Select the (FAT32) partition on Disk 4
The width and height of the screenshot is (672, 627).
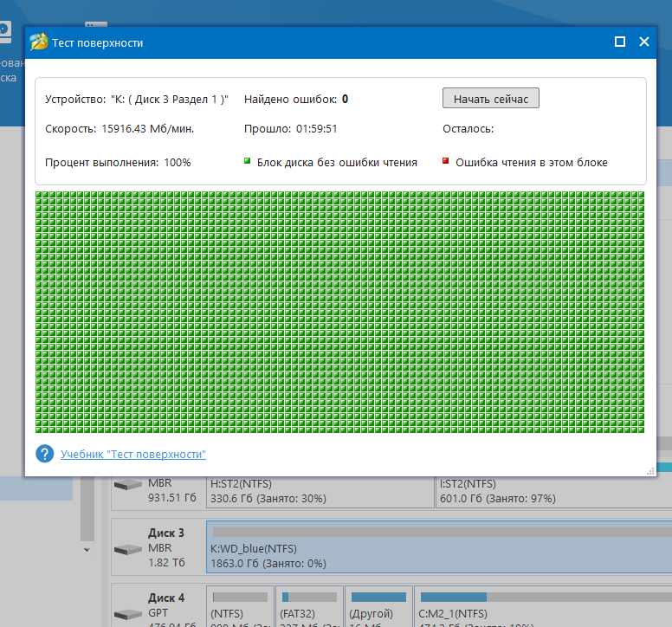[309, 611]
